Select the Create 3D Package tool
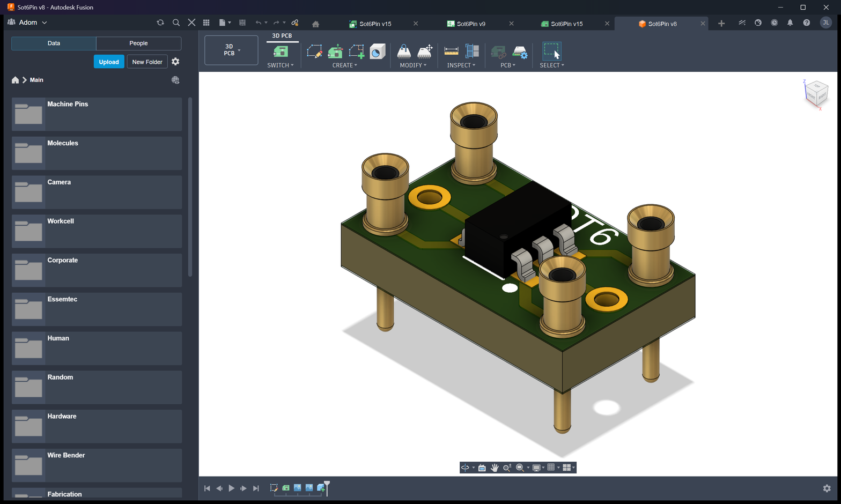 378,51
